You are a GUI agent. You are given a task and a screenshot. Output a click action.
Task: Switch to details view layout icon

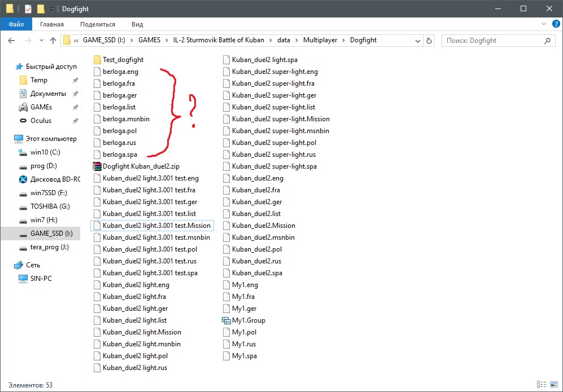tap(542, 385)
